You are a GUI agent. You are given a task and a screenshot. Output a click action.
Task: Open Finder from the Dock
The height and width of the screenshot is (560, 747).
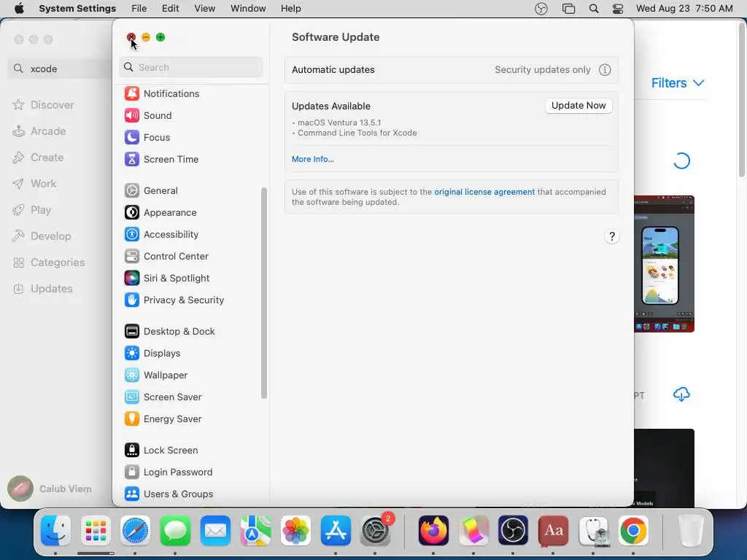[55, 531]
